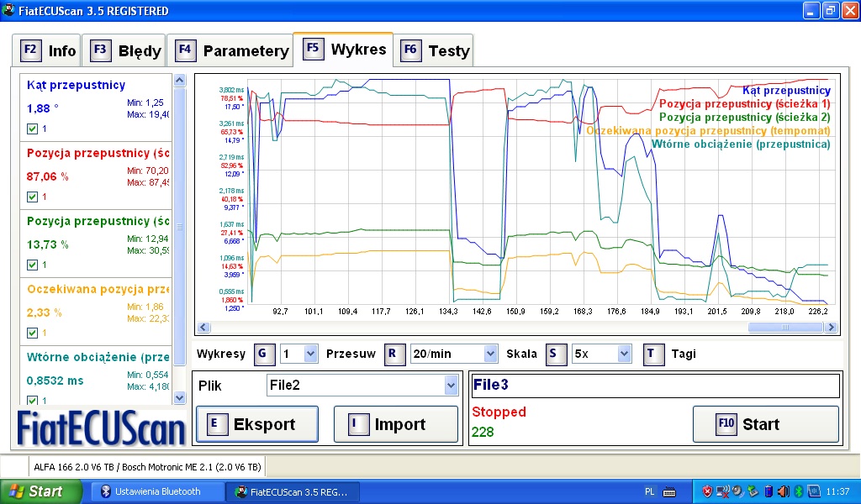This screenshot has height=504, width=861.
Task: Toggle the red Pozycja przepustnicy 87,06 % checkbox
Action: tap(33, 197)
